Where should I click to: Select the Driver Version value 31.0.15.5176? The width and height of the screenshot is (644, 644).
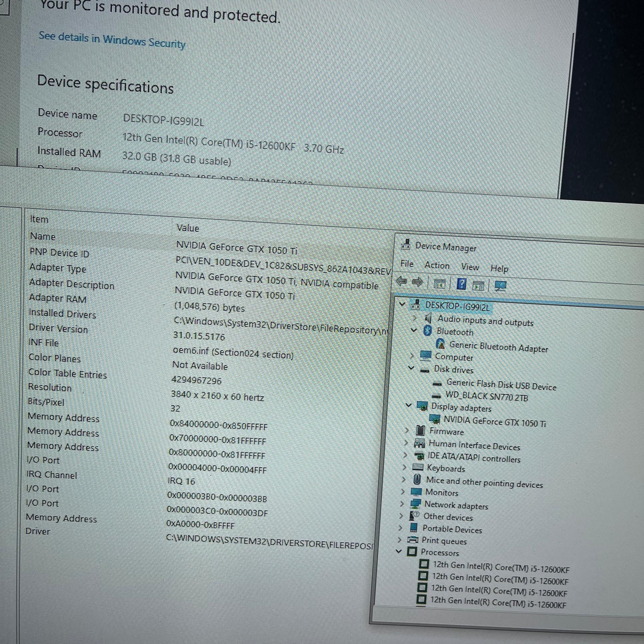point(199,336)
